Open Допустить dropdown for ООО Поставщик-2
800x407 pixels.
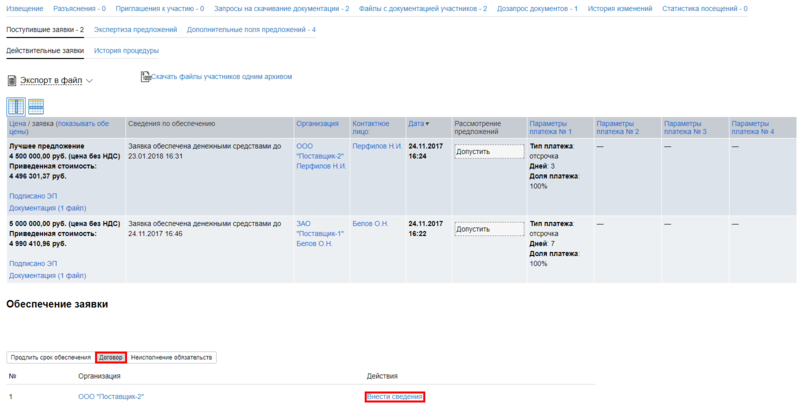[488, 152]
